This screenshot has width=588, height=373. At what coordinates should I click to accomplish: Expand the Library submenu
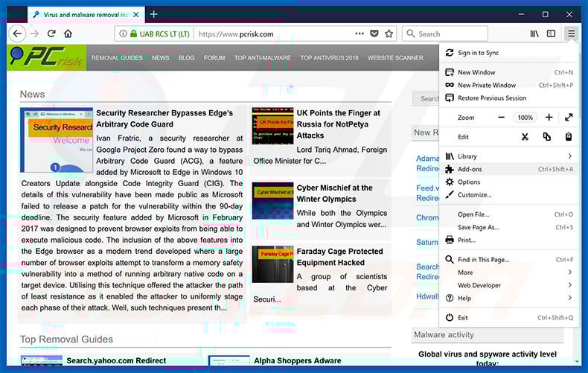569,156
